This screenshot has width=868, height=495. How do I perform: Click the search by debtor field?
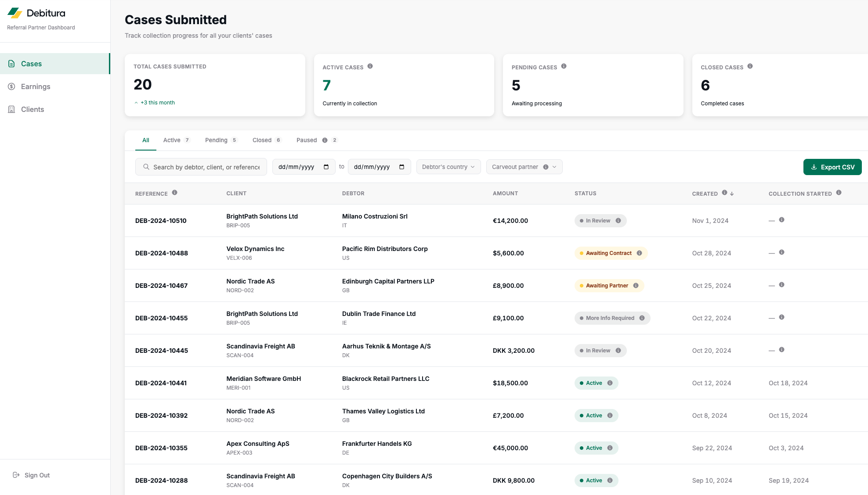[206, 167]
